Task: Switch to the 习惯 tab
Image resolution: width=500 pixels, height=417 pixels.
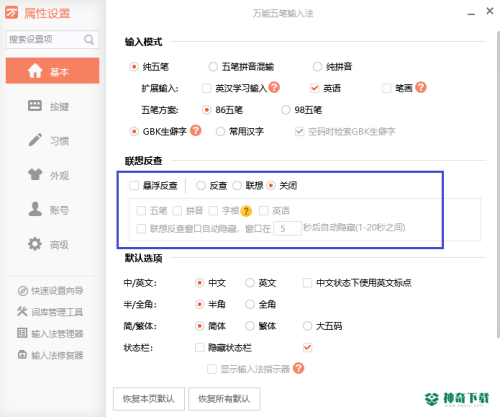Action: 48,141
